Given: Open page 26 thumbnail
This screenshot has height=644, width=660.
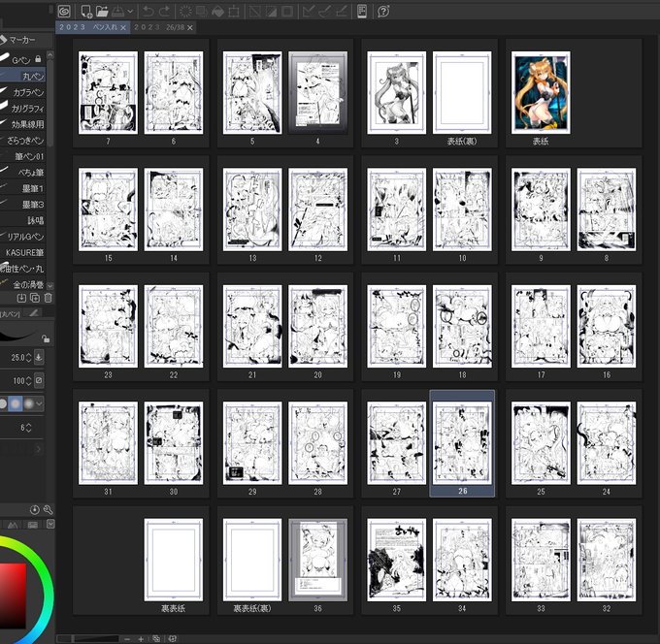Looking at the screenshot, I should coord(462,443).
